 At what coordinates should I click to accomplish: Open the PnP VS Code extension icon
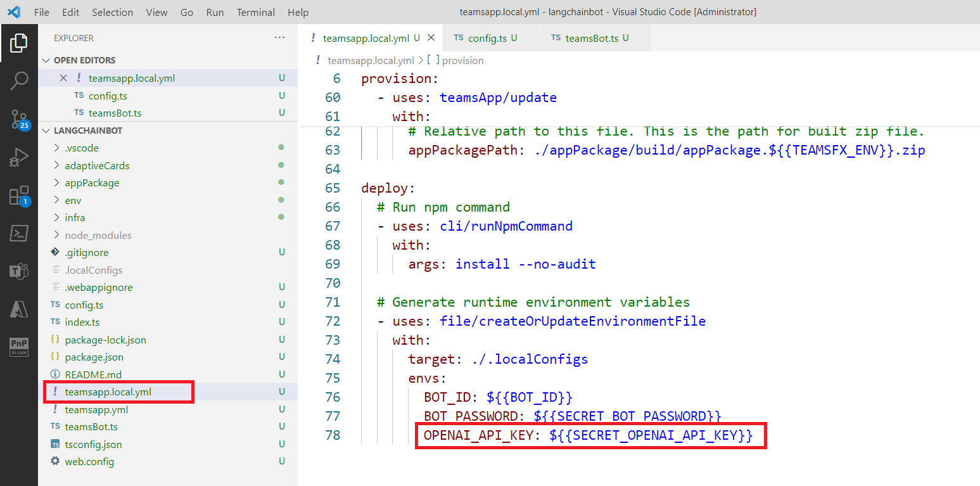click(19, 347)
